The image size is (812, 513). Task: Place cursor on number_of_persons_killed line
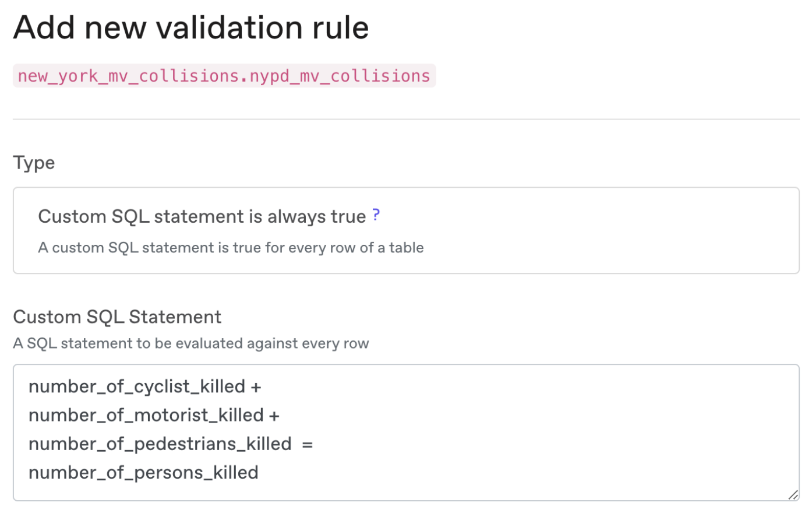143,473
